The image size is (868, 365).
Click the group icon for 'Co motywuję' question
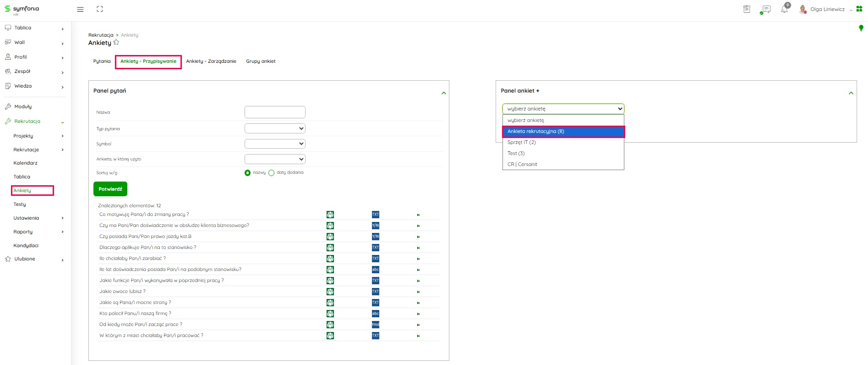[x=330, y=215]
